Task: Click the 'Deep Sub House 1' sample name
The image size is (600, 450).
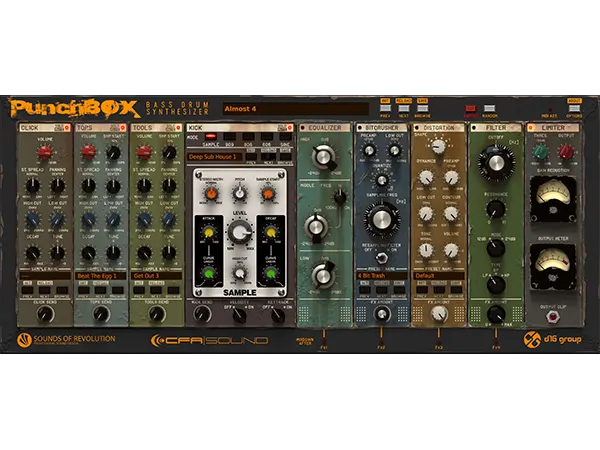Action: coord(215,157)
